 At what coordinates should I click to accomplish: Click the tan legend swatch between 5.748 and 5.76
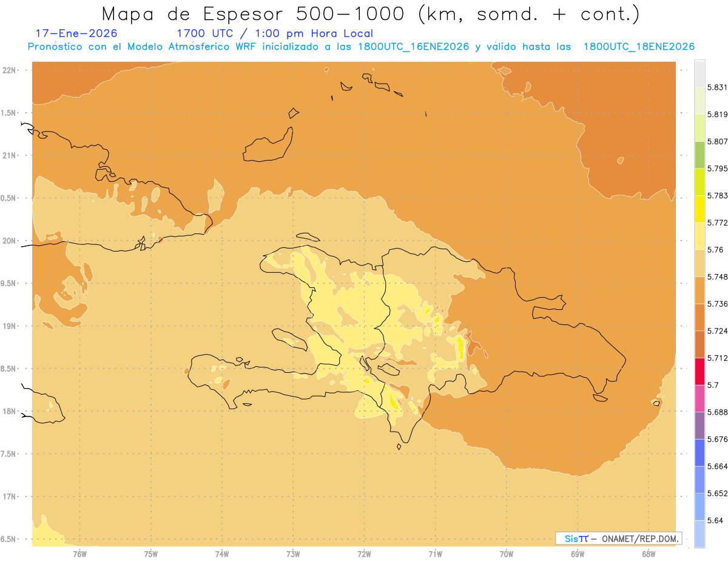tap(699, 263)
